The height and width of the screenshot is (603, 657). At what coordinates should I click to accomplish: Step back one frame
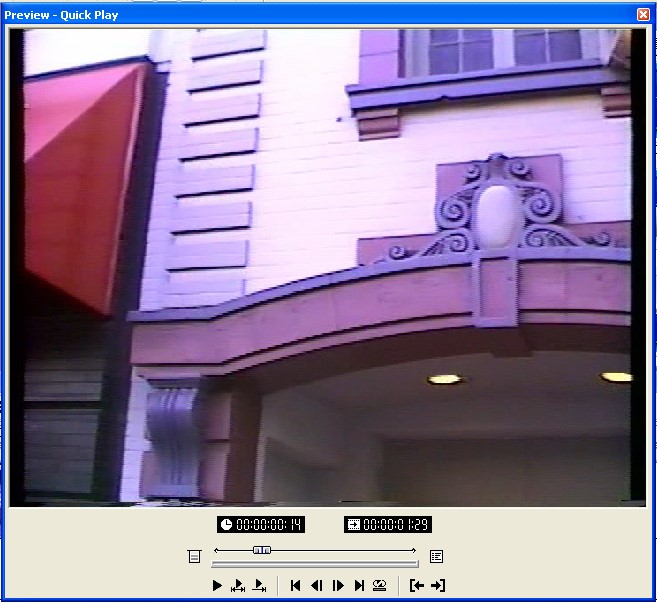coord(317,585)
